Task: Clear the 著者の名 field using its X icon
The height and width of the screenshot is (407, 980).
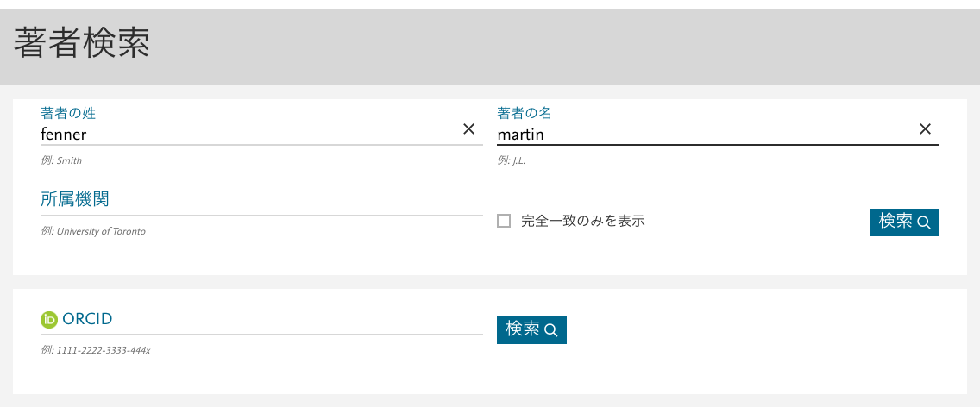Action: tap(925, 129)
